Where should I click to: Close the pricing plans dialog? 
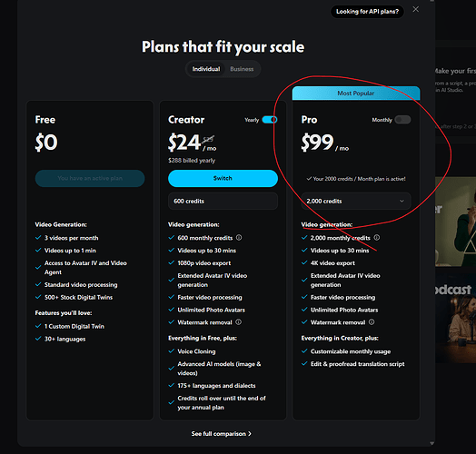415,9
